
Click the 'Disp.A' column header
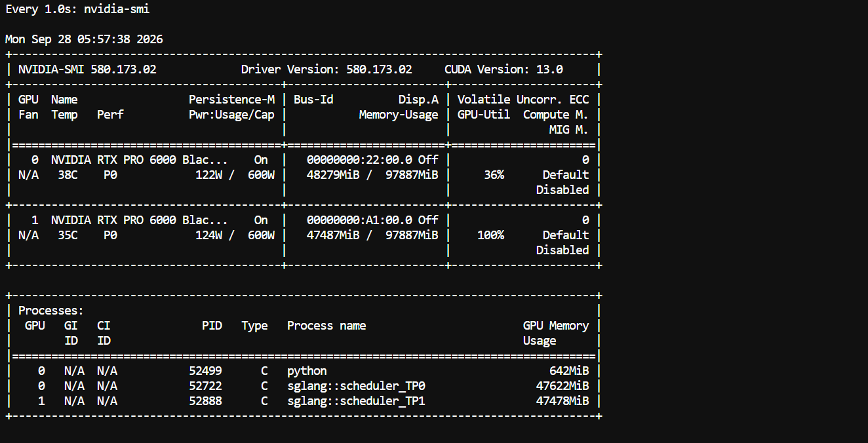pos(418,100)
